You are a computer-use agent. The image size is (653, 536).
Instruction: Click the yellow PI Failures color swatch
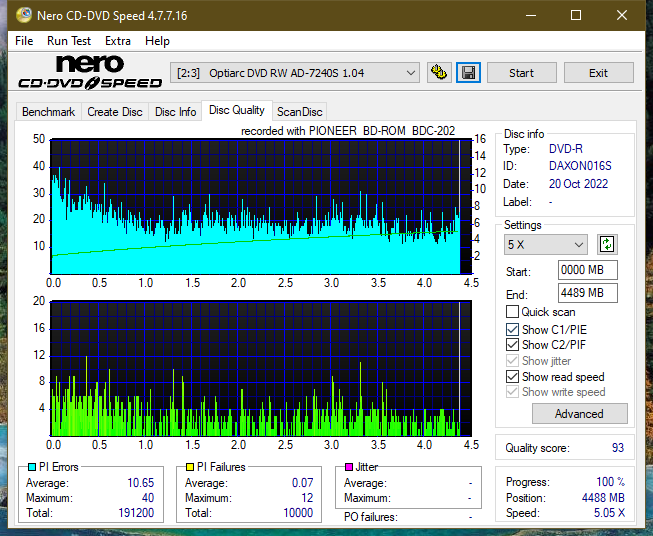[190, 467]
